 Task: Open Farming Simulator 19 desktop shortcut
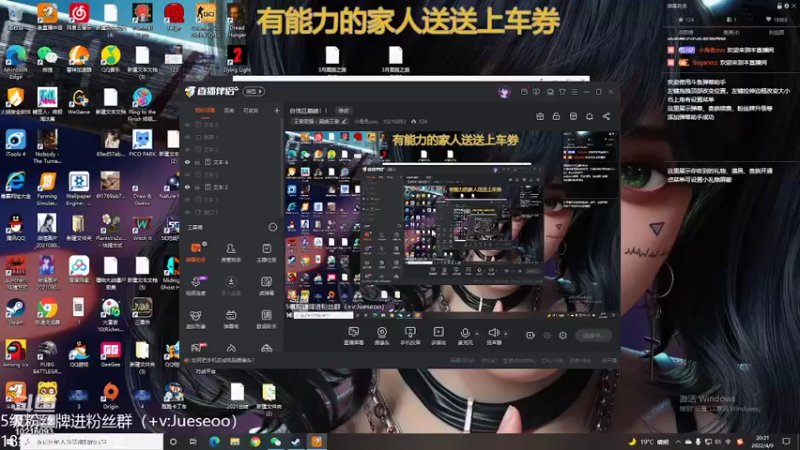coord(47,189)
